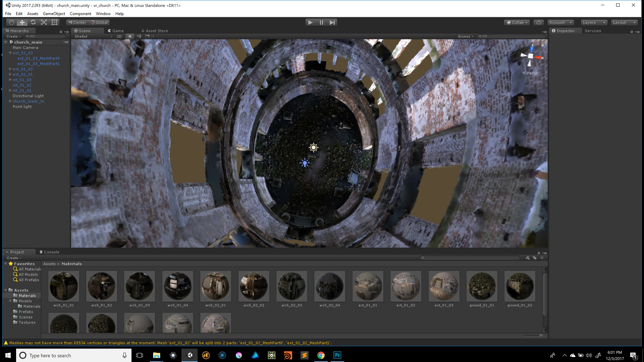Open the Gizmos dropdown
This screenshot has width=644, height=362.
(466, 36)
